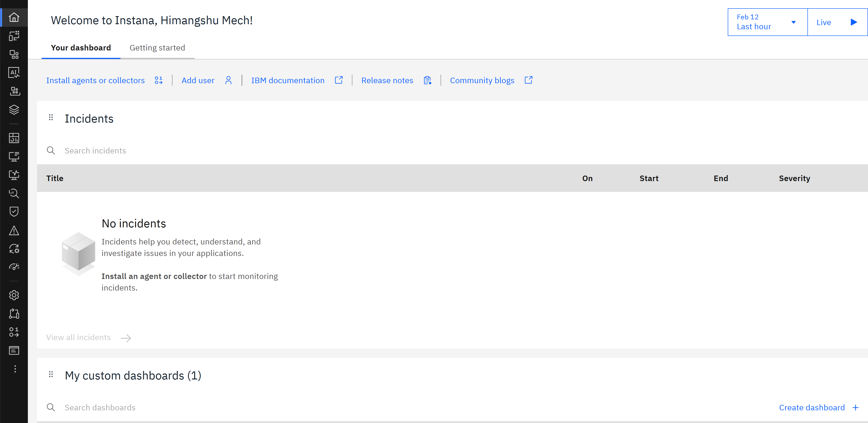868x423 pixels.
Task: Open the IBM documentation link
Action: point(297,80)
